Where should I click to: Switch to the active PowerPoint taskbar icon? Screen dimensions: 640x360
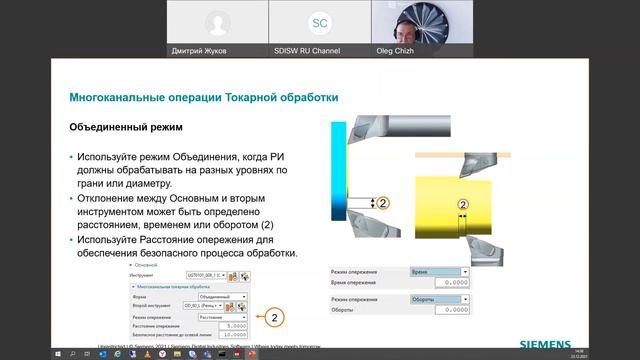tap(252, 354)
